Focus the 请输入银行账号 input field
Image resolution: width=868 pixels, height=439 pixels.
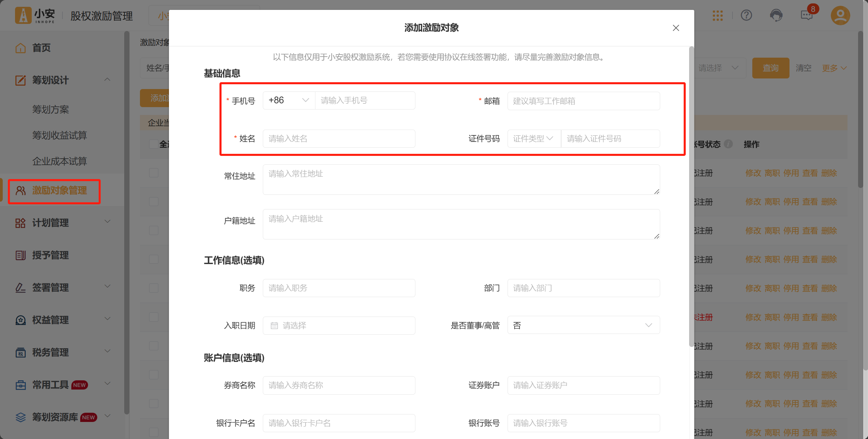(x=583, y=423)
